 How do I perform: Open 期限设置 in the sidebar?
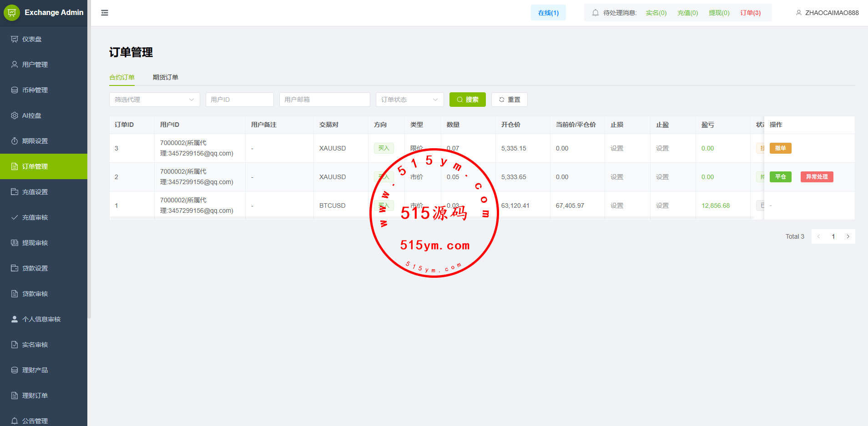35,141
